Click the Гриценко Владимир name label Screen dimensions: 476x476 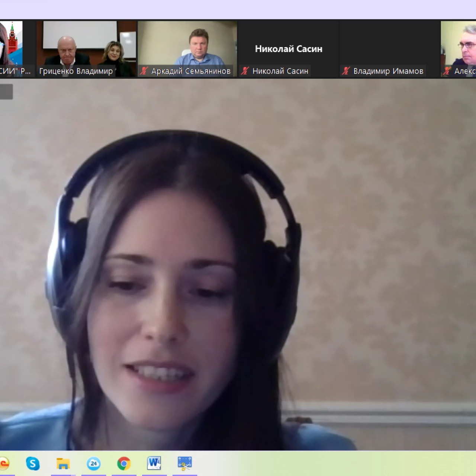point(76,71)
